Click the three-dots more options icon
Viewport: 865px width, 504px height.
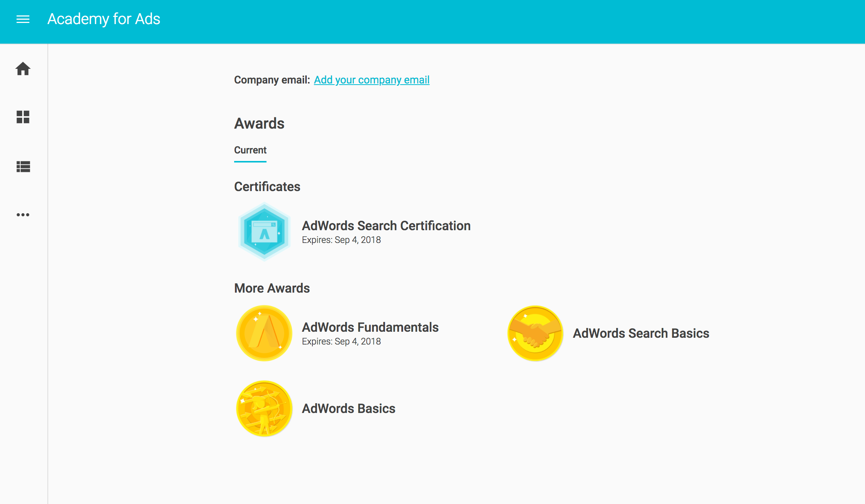(x=23, y=215)
